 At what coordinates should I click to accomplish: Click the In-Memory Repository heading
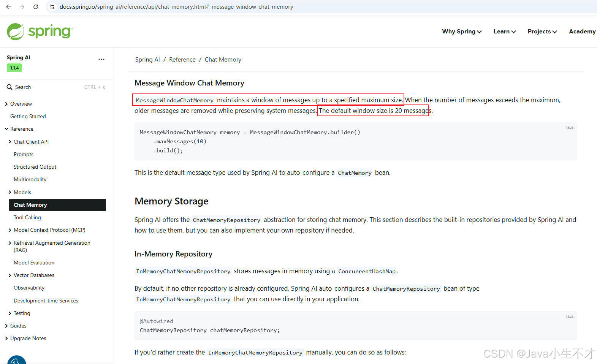[x=173, y=254]
